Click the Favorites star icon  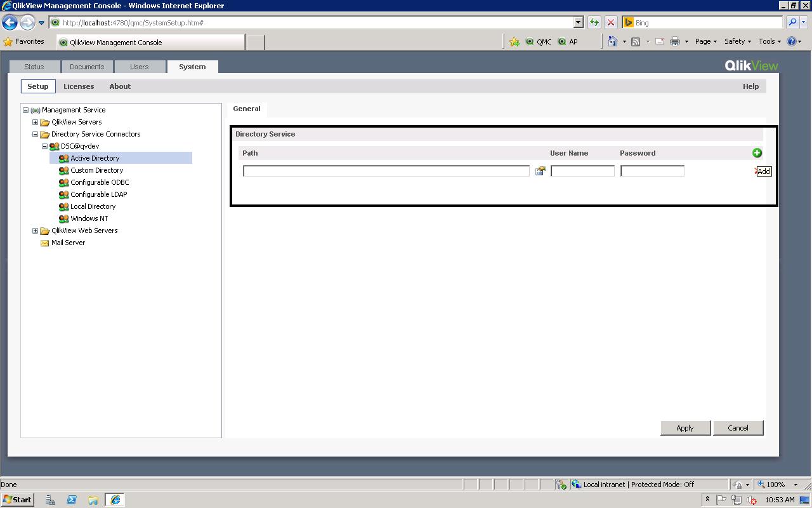pyautogui.click(x=8, y=42)
